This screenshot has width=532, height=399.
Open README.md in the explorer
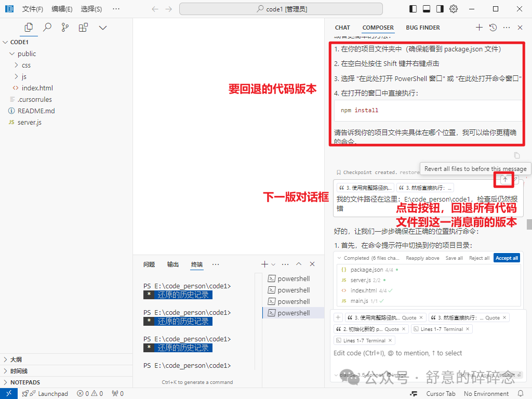point(66,111)
